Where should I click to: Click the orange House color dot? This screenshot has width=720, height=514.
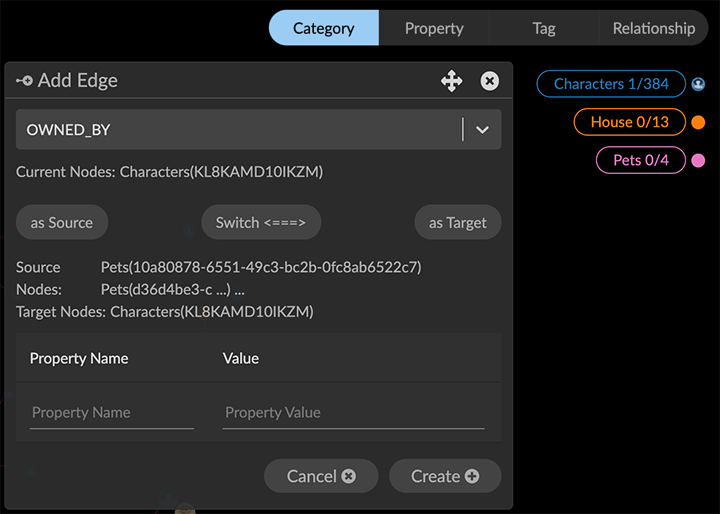click(698, 122)
